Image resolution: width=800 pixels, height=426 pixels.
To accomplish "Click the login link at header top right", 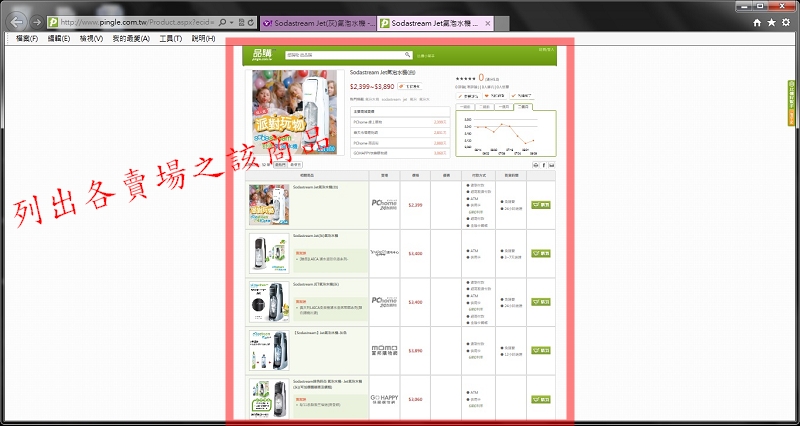I will 545,49.
